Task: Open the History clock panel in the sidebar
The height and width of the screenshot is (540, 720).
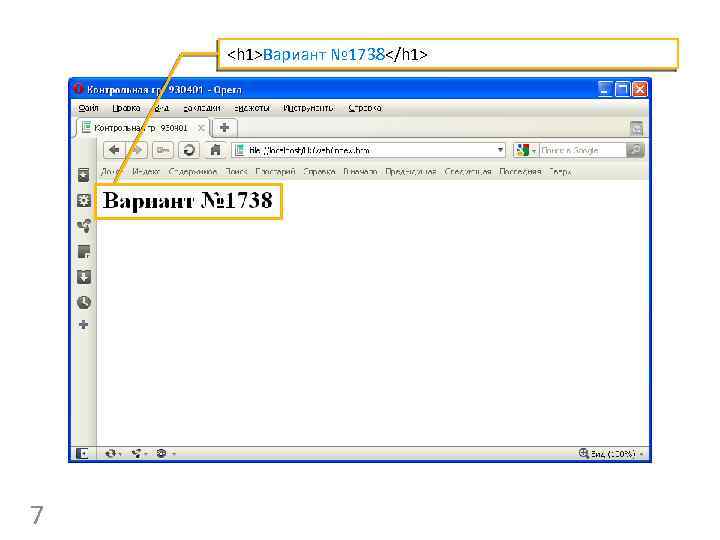Action: coord(84,302)
